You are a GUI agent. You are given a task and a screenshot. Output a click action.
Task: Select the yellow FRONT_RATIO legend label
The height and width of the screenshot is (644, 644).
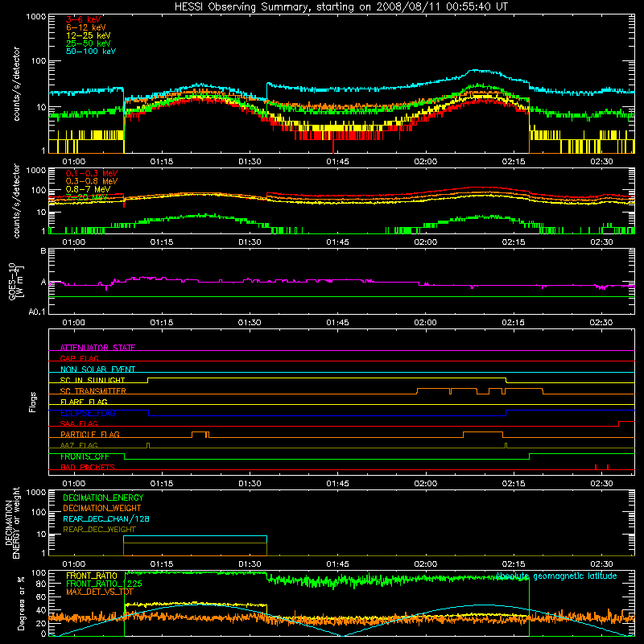point(92,576)
